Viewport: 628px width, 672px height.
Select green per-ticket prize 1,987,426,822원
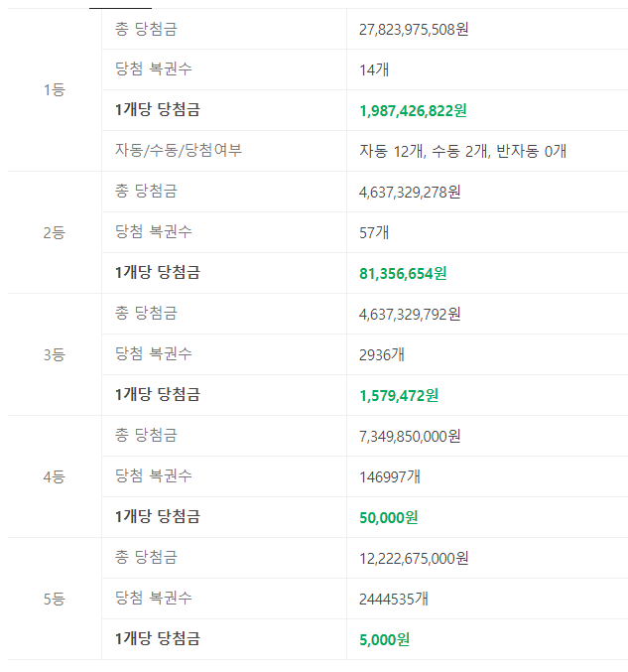413,110
